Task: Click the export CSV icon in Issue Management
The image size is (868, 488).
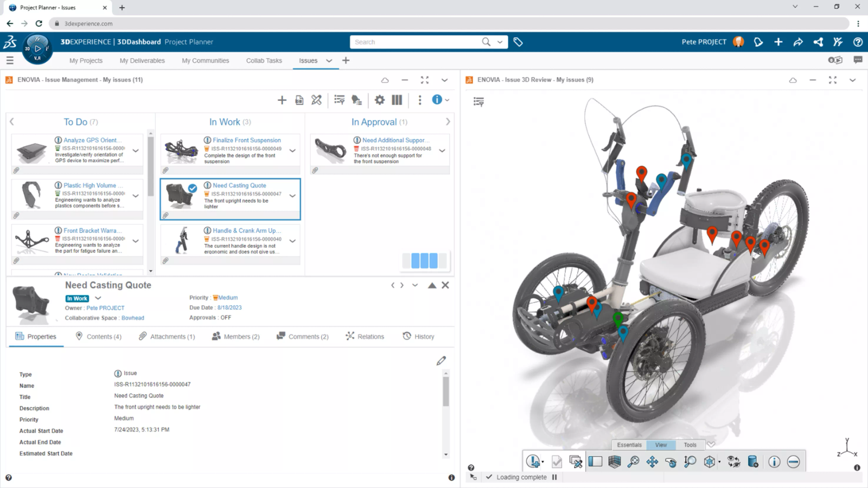Action: [x=299, y=100]
